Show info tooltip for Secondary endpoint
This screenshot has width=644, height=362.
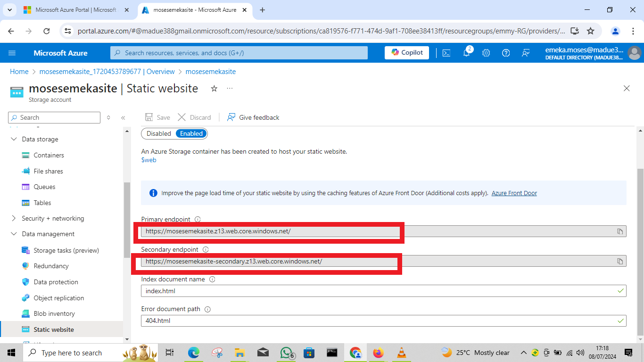pyautogui.click(x=206, y=249)
